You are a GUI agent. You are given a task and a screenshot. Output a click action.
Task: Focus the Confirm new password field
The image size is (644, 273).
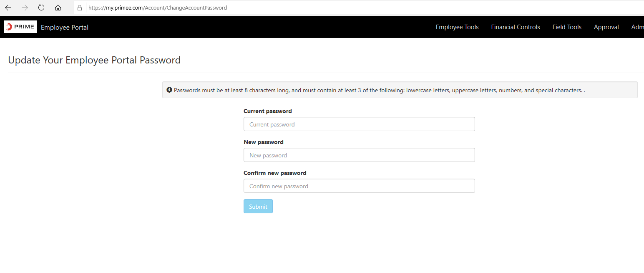[x=359, y=186]
